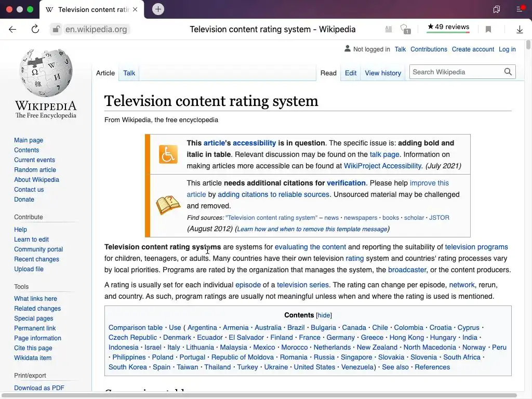Go to Main page in sidebar
Image resolution: width=532 pixels, height=399 pixels.
pos(29,140)
